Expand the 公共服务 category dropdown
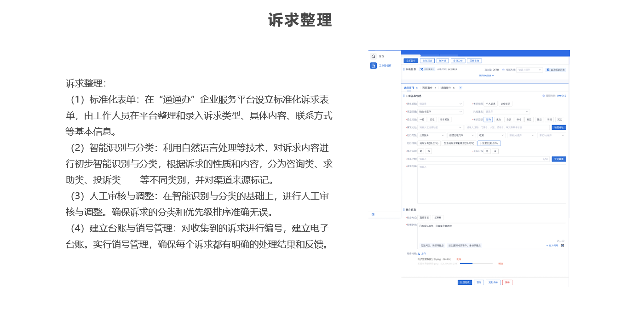 (431, 135)
